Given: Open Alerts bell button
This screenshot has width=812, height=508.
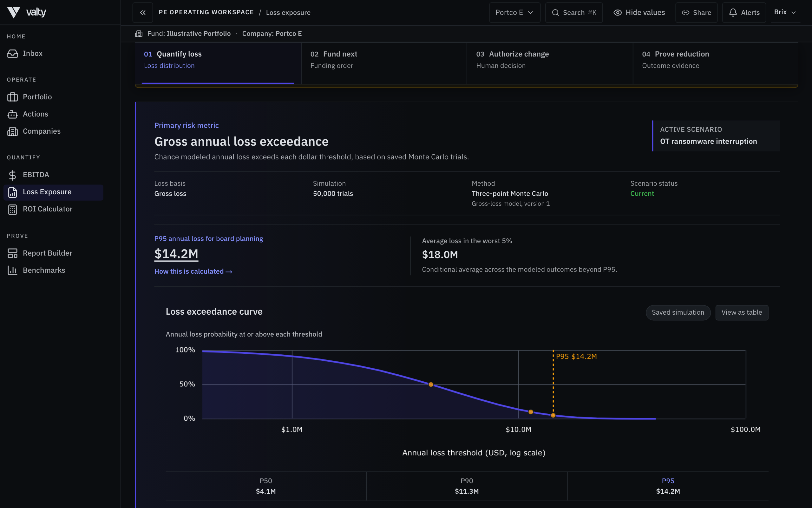Looking at the screenshot, I should (x=744, y=12).
